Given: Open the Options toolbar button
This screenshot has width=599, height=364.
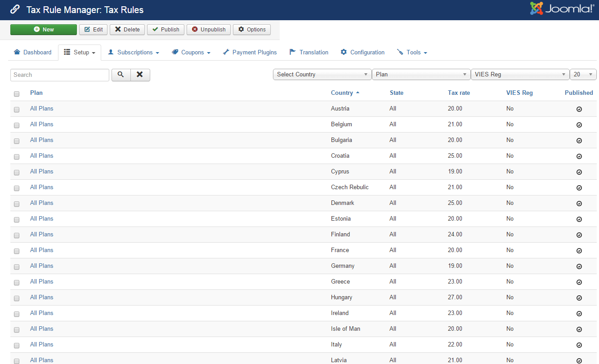Looking at the screenshot, I should click(x=252, y=30).
